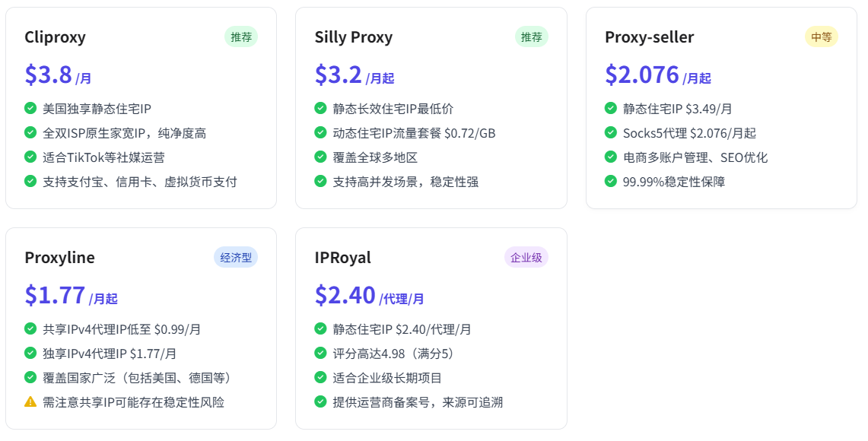Click the check icon beside Socks5代理 $2.076/月起
The height and width of the screenshot is (441, 868).
[611, 132]
